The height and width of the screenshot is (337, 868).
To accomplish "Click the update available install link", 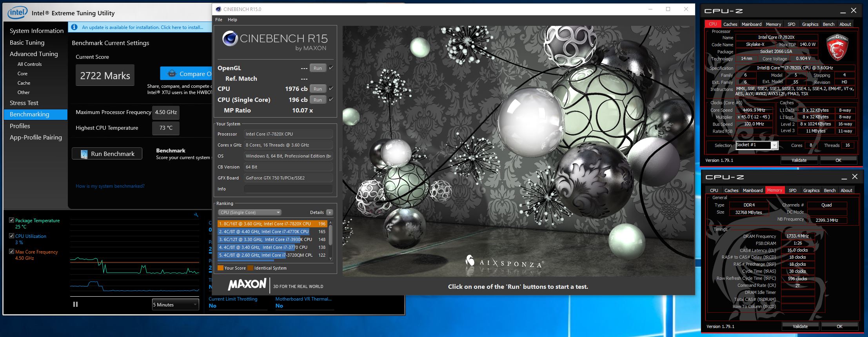I will click(x=143, y=27).
